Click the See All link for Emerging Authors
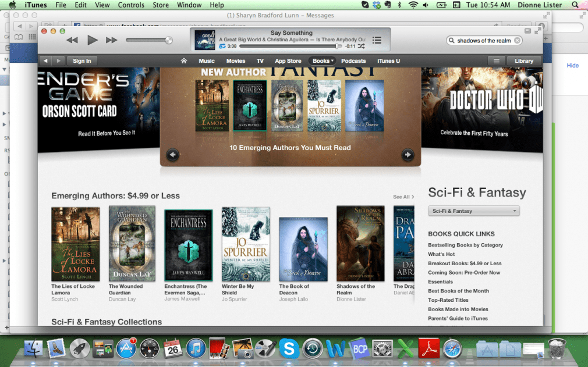588x367 pixels. point(403,197)
